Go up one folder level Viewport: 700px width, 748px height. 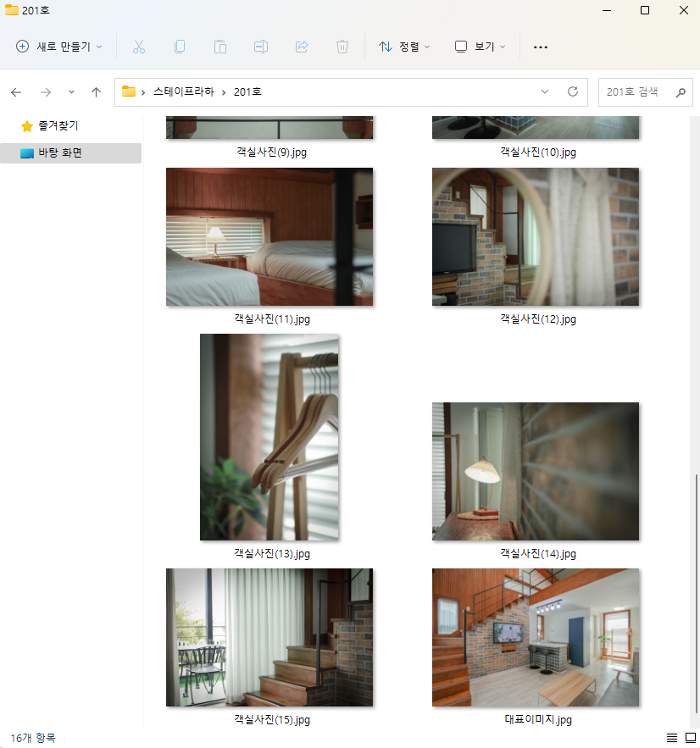[x=96, y=92]
